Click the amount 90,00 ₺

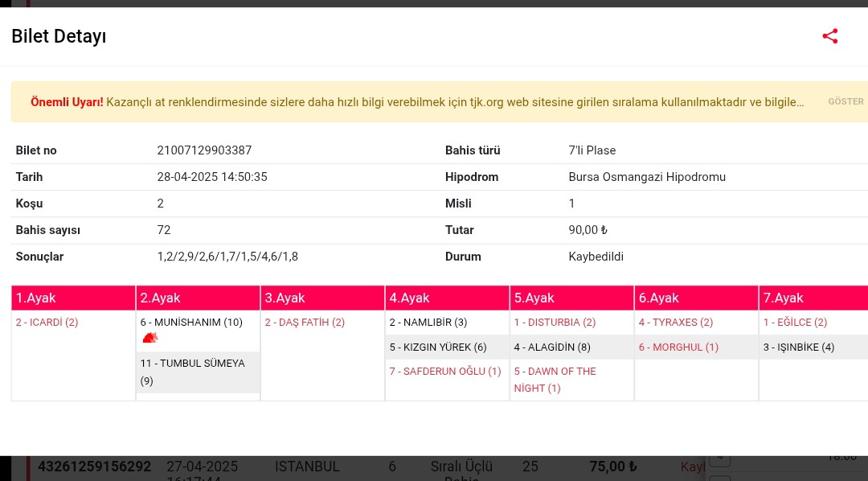(588, 230)
